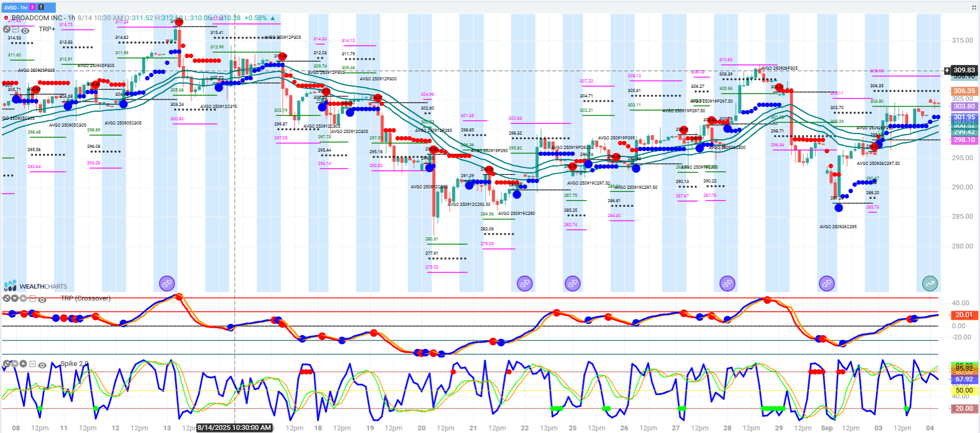
Task: Open Spike 2.0 indicator label
Action: point(74,364)
